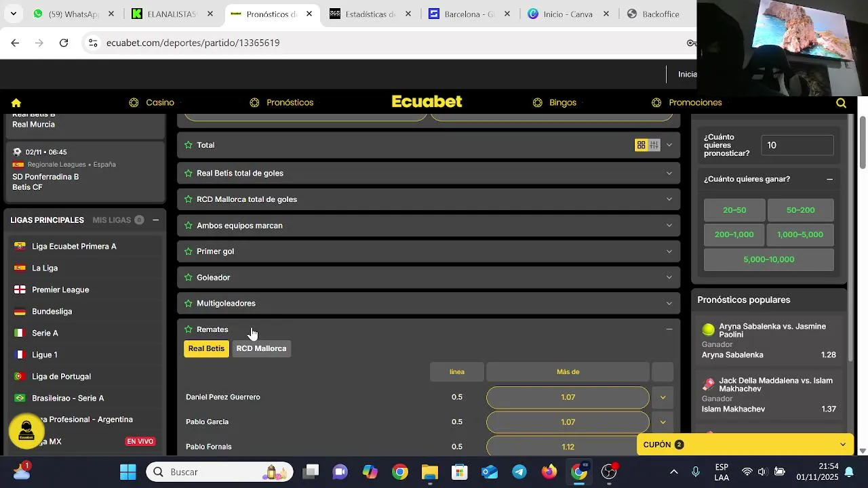Open Telegram from the taskbar
Viewport: 868px width, 488px height.
pos(519,472)
